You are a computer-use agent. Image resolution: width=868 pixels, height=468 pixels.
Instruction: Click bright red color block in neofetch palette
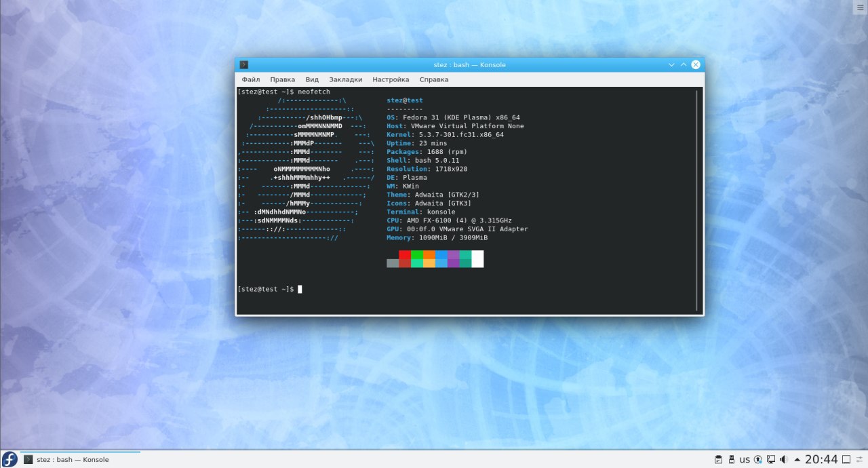pyautogui.click(x=405, y=254)
